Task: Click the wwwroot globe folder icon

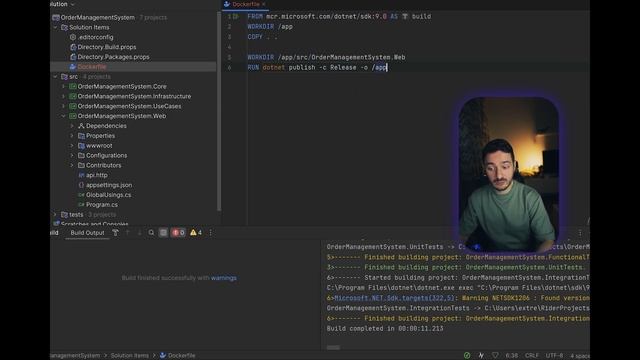Action: 81,146
